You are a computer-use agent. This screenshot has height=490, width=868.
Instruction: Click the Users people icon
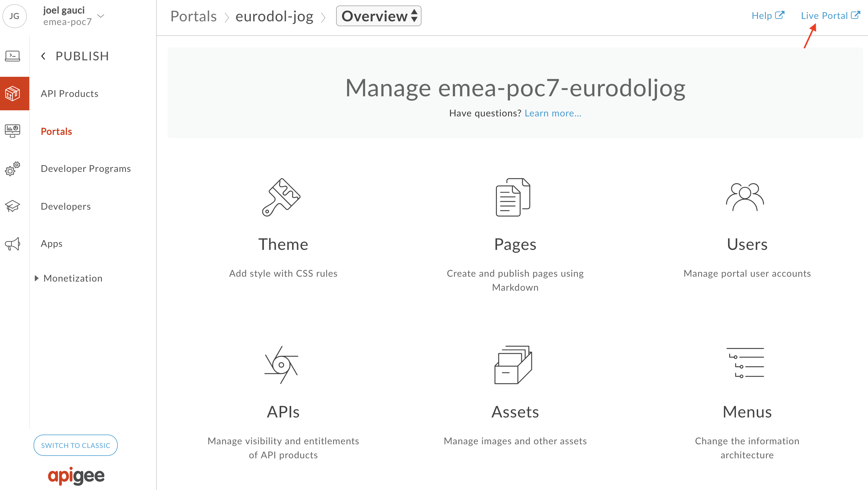[x=745, y=197]
